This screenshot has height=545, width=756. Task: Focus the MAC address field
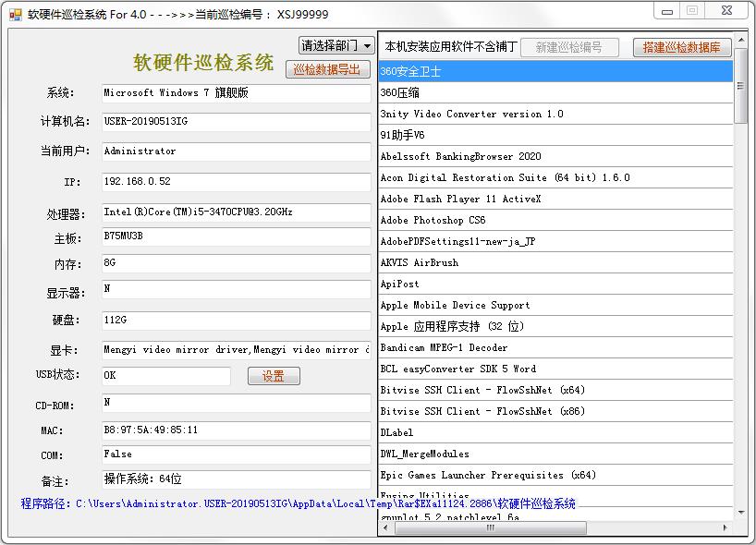tap(236, 430)
